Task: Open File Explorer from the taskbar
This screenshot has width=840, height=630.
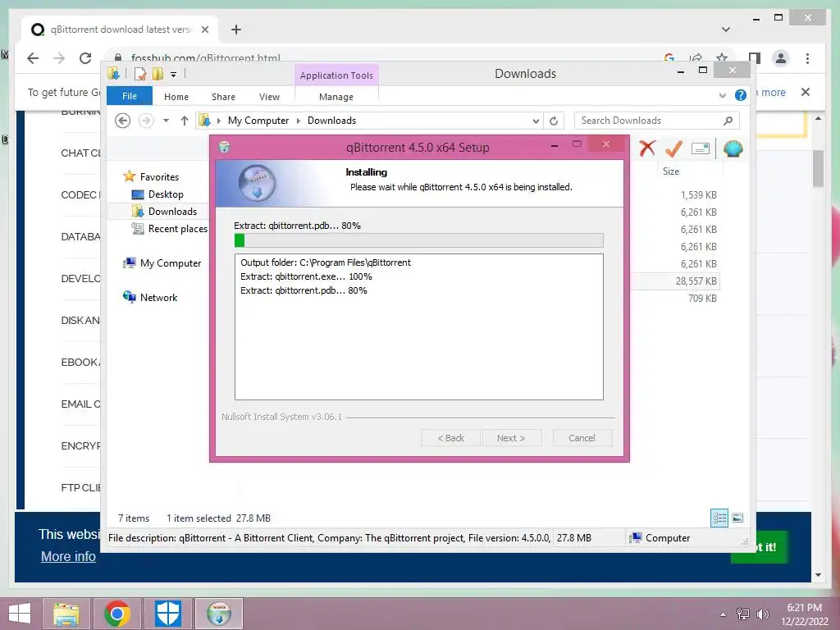Action: coord(66,614)
